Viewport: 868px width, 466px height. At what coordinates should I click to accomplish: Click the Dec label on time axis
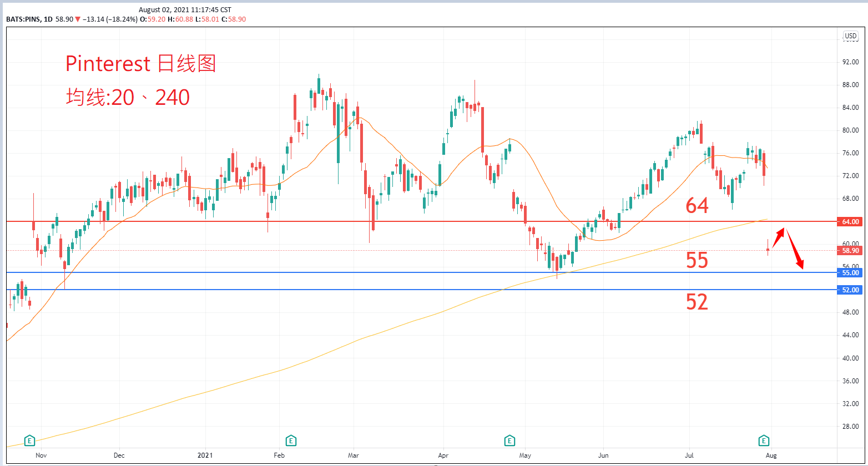pyautogui.click(x=119, y=455)
